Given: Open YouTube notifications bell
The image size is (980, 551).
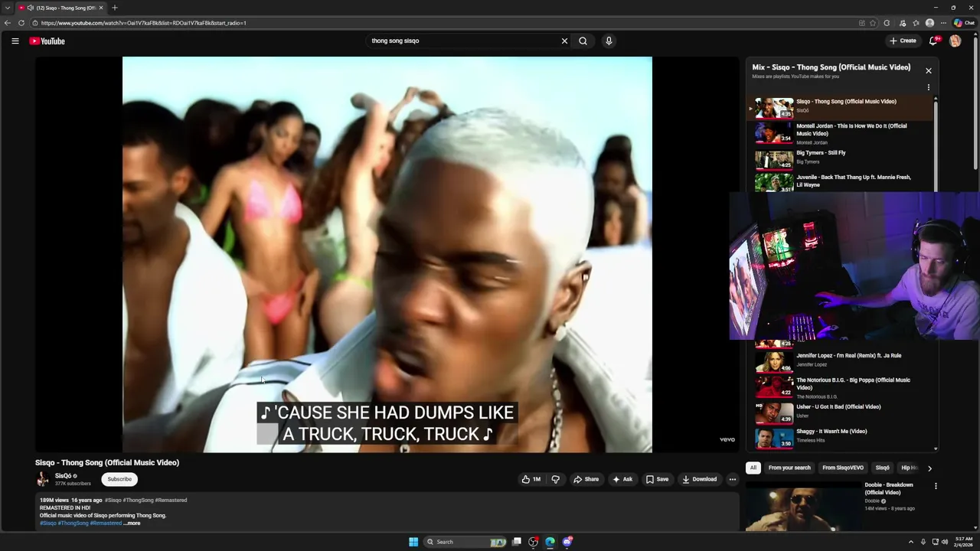Looking at the screenshot, I should tap(933, 41).
